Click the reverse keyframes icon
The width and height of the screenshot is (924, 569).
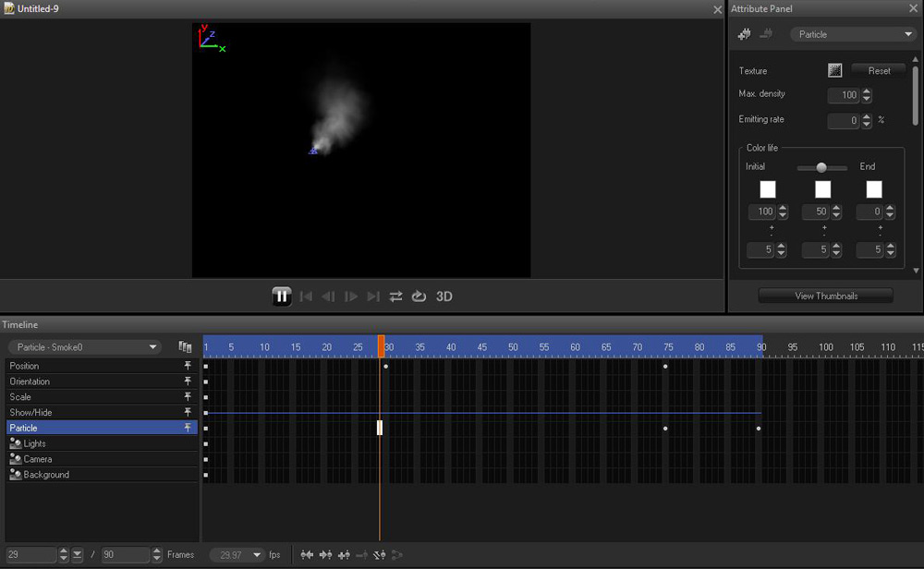pos(380,554)
